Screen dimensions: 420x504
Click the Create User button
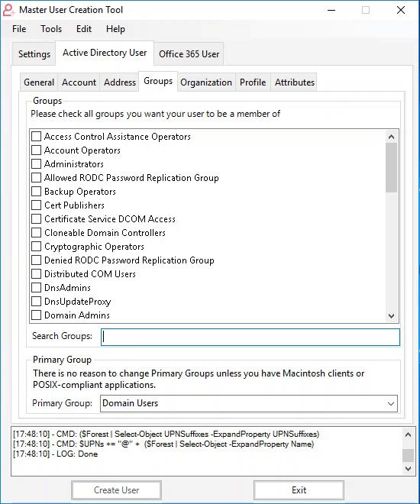tap(116, 490)
